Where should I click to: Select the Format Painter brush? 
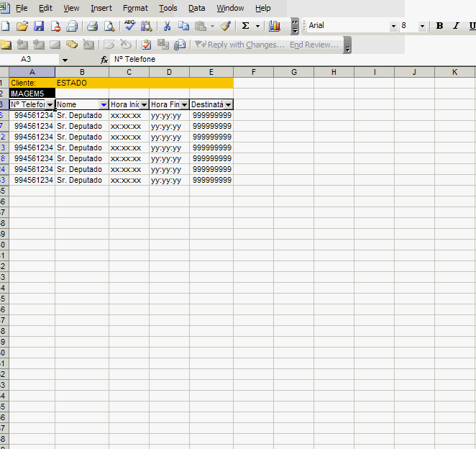coord(226,26)
